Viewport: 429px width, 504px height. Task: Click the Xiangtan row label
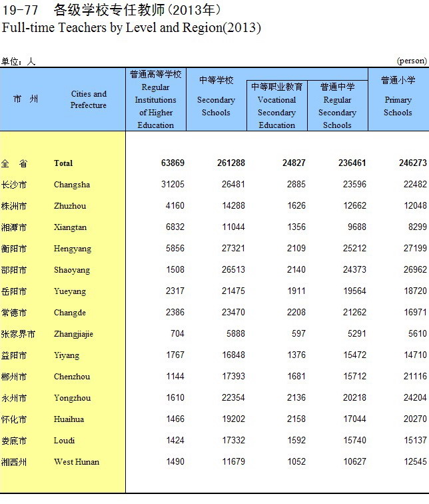(x=71, y=227)
